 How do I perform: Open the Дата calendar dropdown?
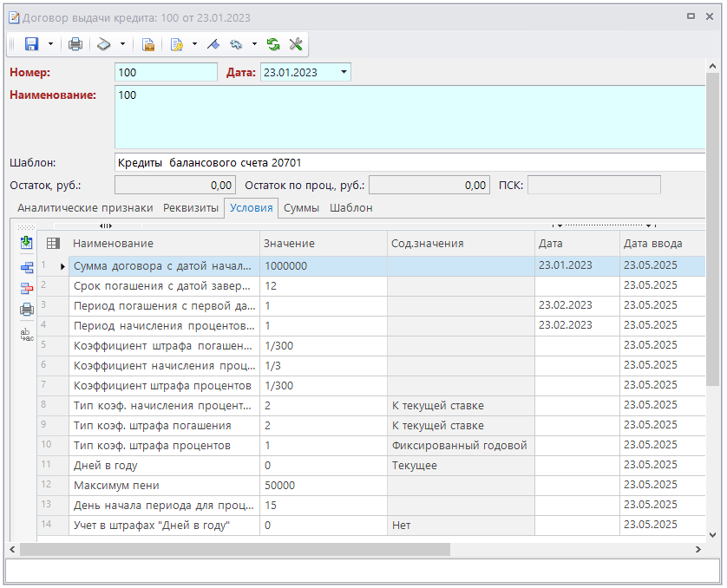pos(344,73)
